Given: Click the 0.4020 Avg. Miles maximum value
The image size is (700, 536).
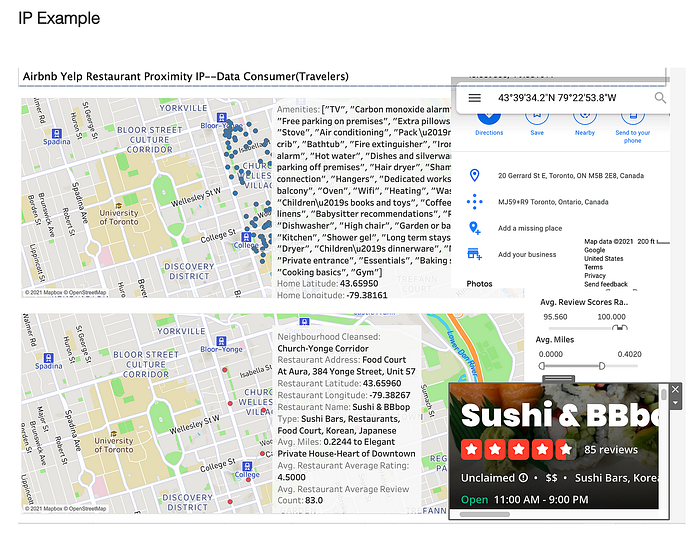Looking at the screenshot, I should (629, 354).
